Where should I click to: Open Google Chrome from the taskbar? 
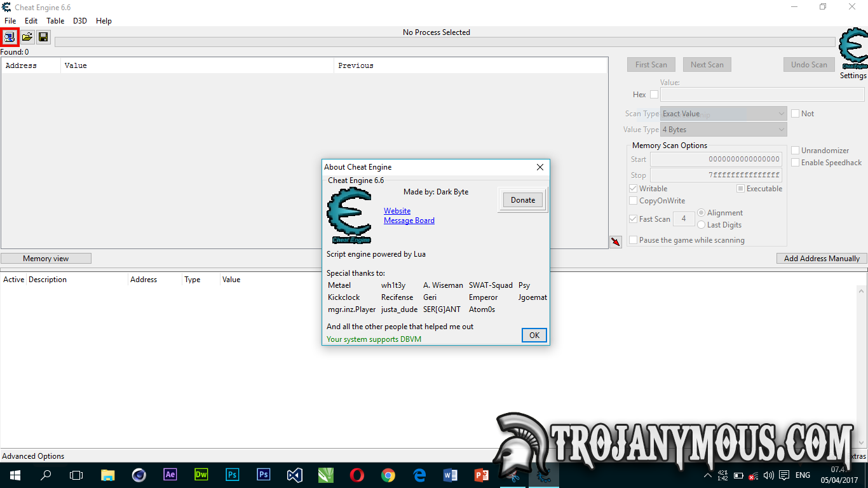(x=388, y=475)
